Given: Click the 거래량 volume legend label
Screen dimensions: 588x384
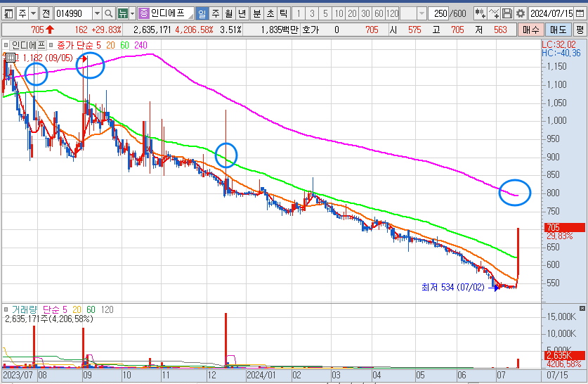Looking at the screenshot, I should point(25,309).
